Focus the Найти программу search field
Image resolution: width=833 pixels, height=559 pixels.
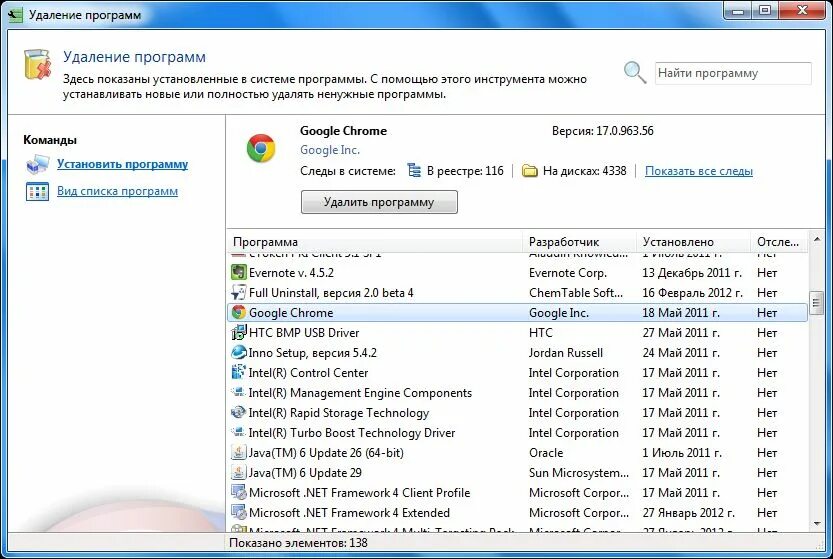pos(733,73)
